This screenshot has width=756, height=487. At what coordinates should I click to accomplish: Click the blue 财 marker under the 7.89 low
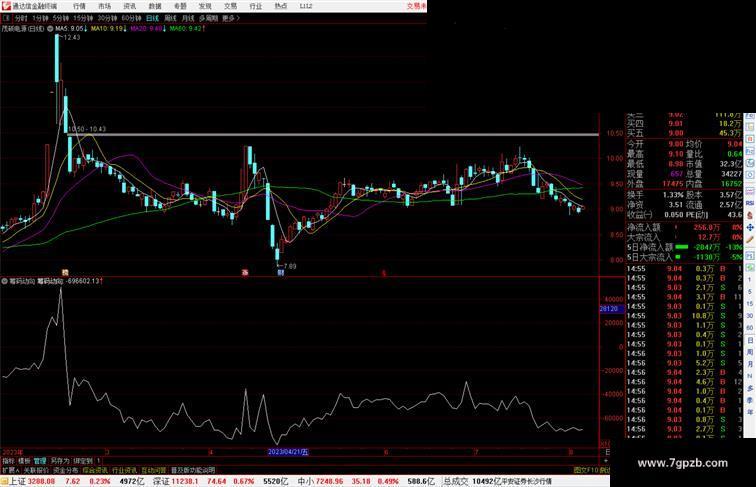(281, 272)
